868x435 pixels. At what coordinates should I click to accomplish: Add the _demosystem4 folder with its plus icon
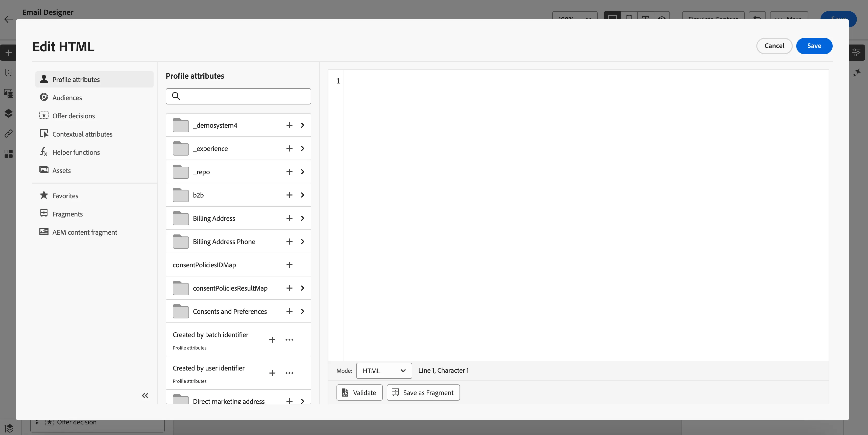tap(289, 125)
